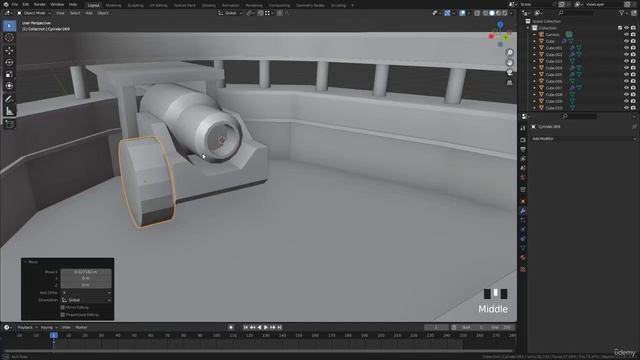Open the Global transform orientation dropdown

[x=230, y=13]
